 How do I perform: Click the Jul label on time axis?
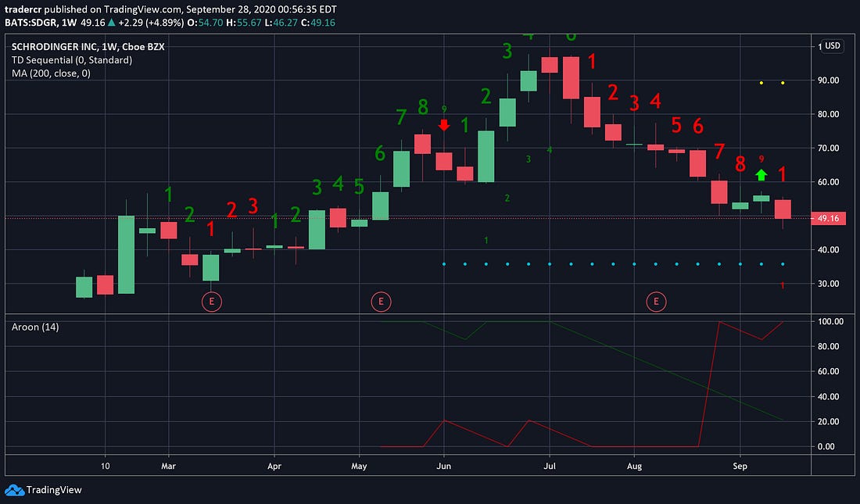coord(550,466)
